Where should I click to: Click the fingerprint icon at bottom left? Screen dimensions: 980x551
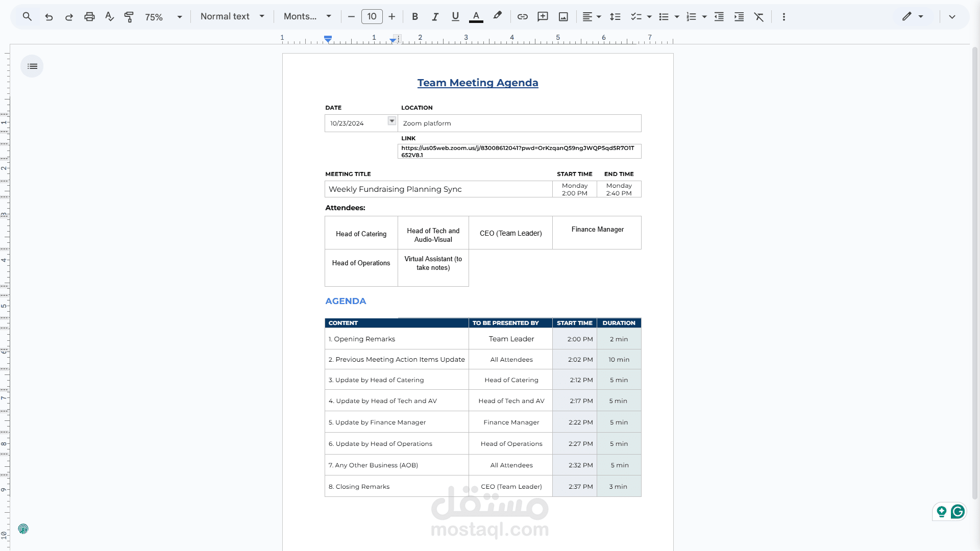coord(23,529)
